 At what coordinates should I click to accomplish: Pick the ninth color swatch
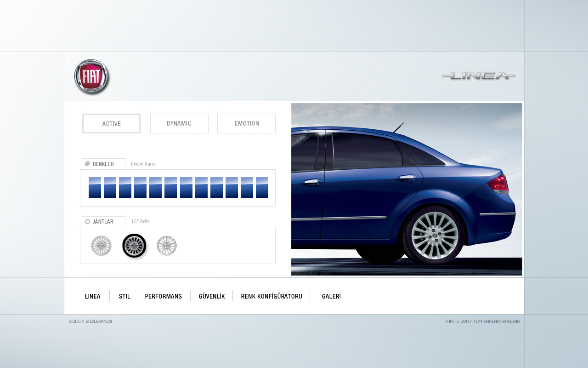(216, 188)
